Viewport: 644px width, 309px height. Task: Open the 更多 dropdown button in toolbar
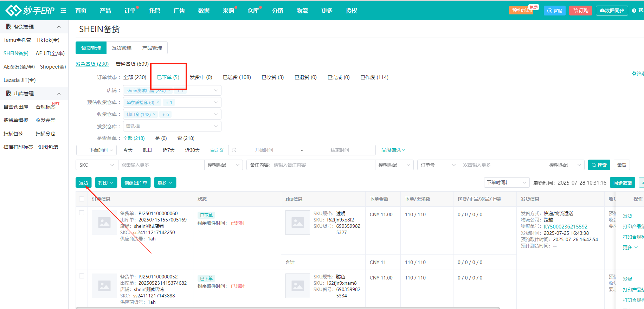pyautogui.click(x=165, y=182)
